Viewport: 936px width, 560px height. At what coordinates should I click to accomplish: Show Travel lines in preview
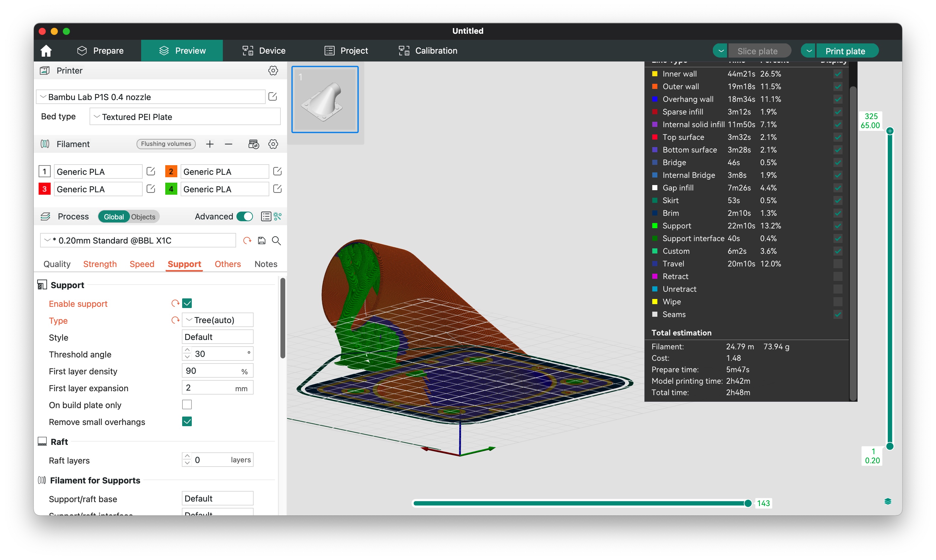[837, 263]
